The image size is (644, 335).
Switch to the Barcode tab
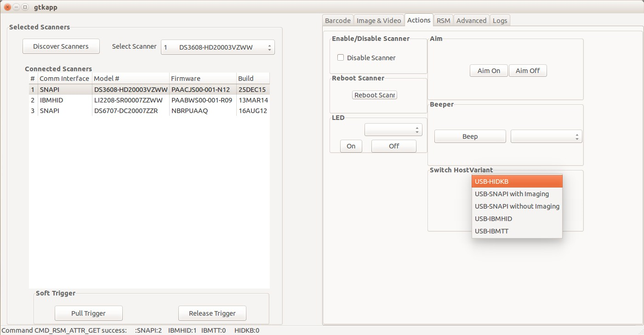(337, 20)
